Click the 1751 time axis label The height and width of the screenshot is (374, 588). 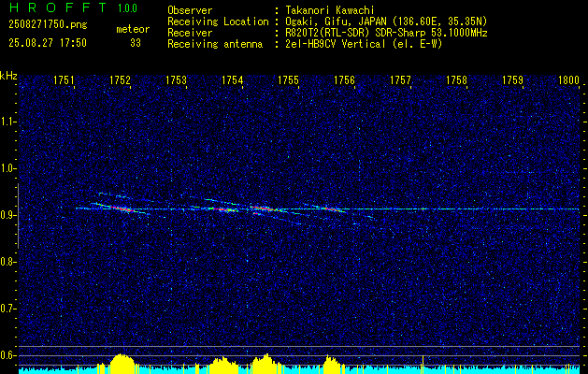(x=64, y=79)
